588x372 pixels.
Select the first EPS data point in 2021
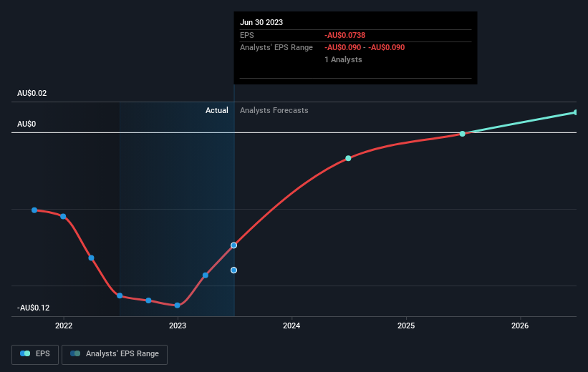pyautogui.click(x=34, y=210)
